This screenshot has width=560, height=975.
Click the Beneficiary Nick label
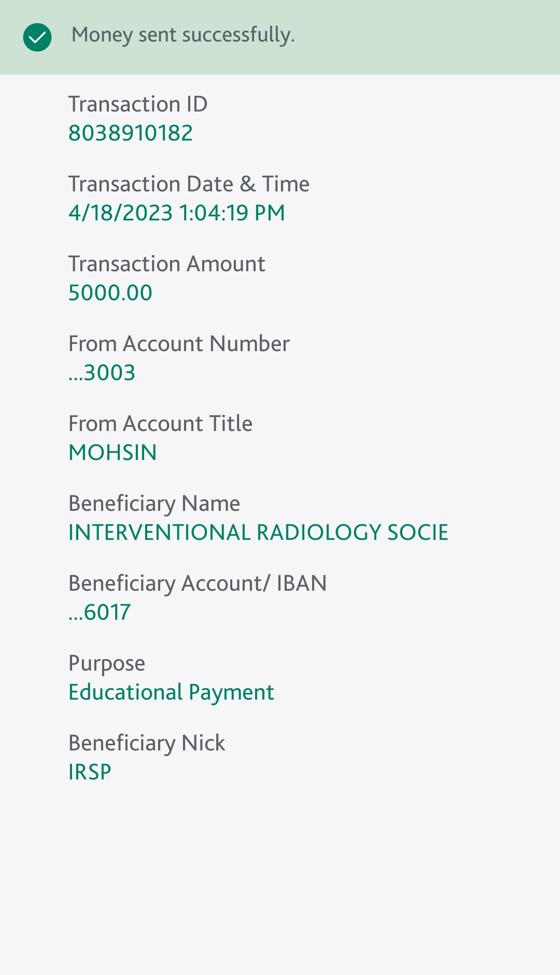click(x=147, y=743)
